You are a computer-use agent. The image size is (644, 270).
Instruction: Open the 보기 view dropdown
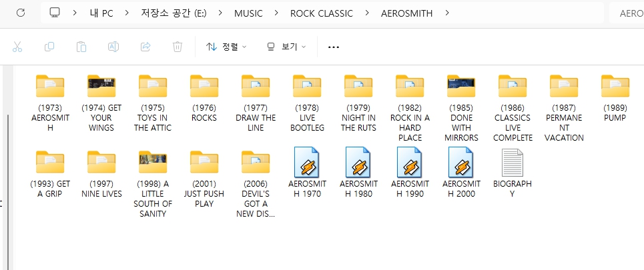click(x=286, y=47)
